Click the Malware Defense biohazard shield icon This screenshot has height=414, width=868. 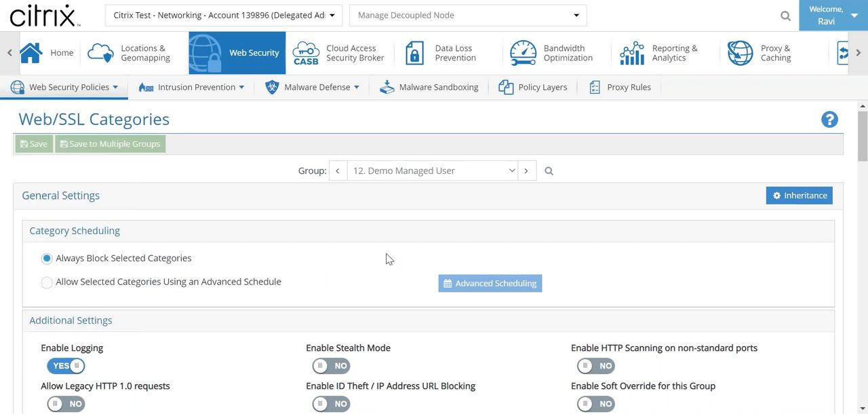(272, 88)
